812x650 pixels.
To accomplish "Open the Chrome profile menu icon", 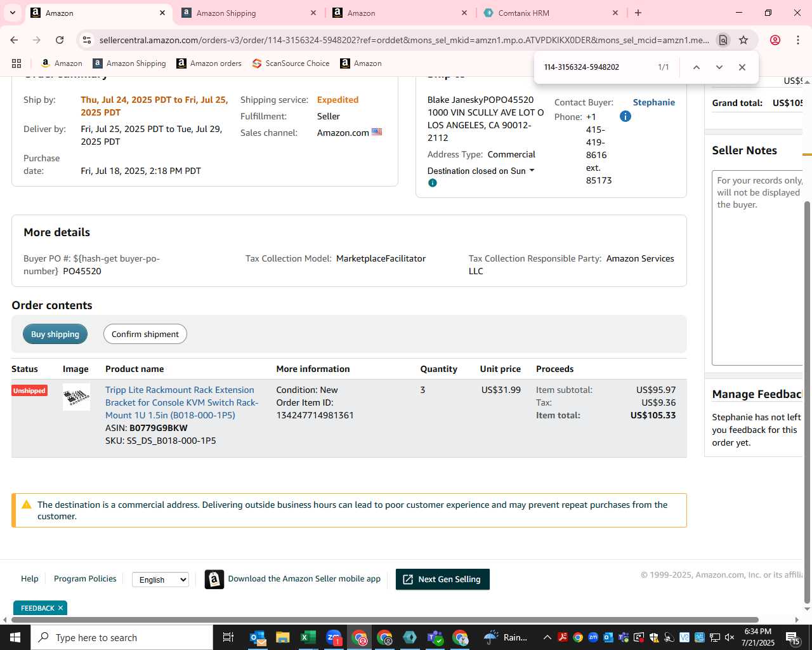I will tap(775, 40).
